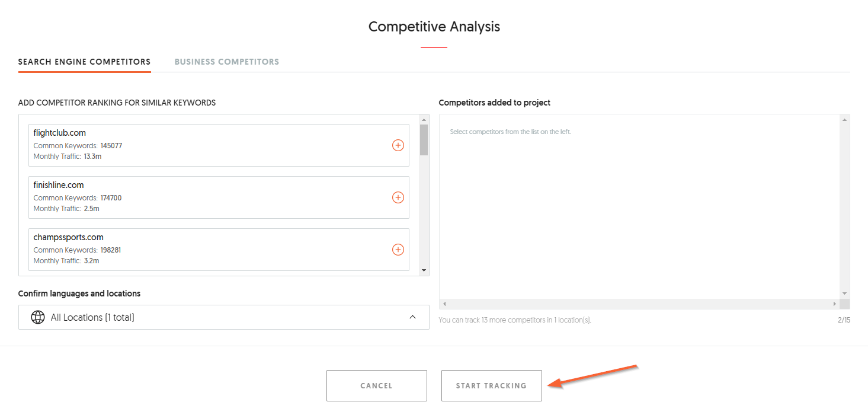Click the competitor list scroll-up arrow
Image resolution: width=868 pixels, height=418 pixels.
point(424,120)
